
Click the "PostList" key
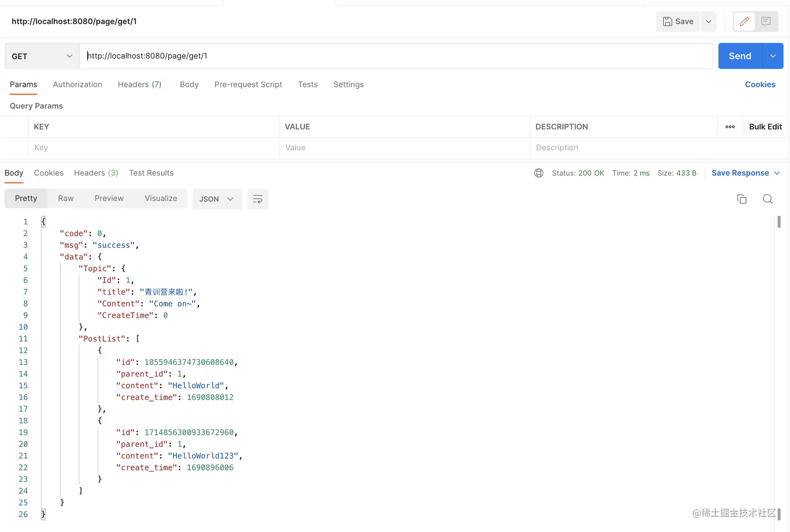pos(102,339)
